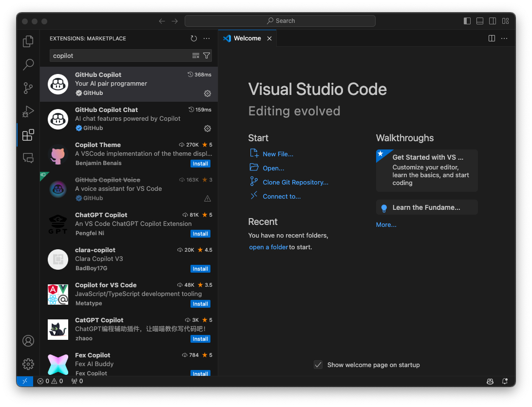Open the Chat view in activity bar
This screenshot has height=407, width=532.
[x=28, y=158]
